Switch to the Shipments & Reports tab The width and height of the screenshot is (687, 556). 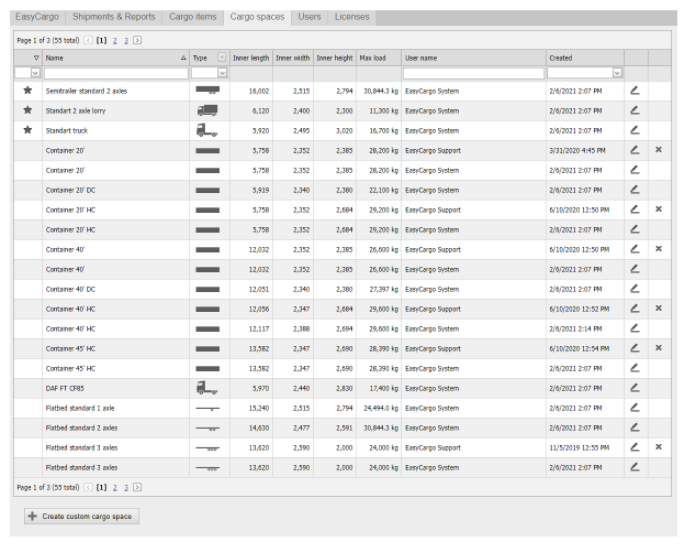(113, 17)
